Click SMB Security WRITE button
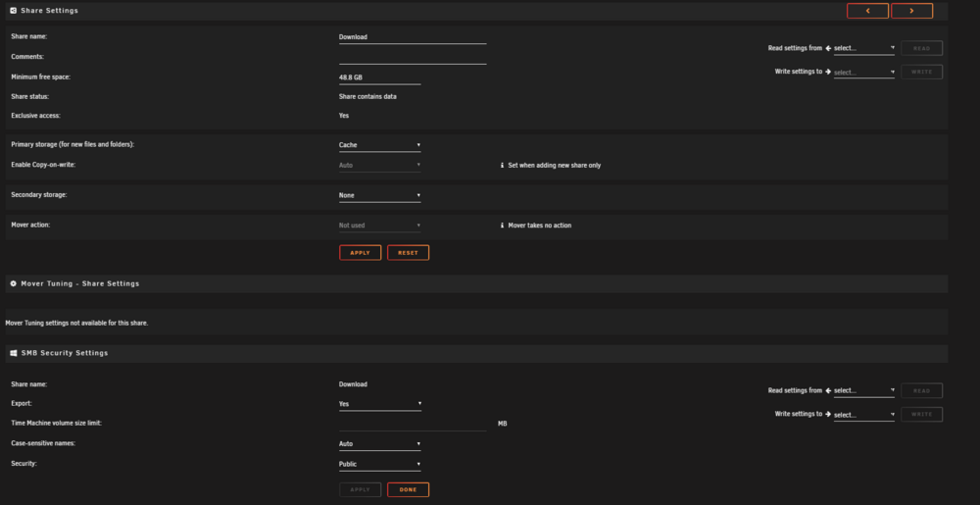 pyautogui.click(x=922, y=415)
